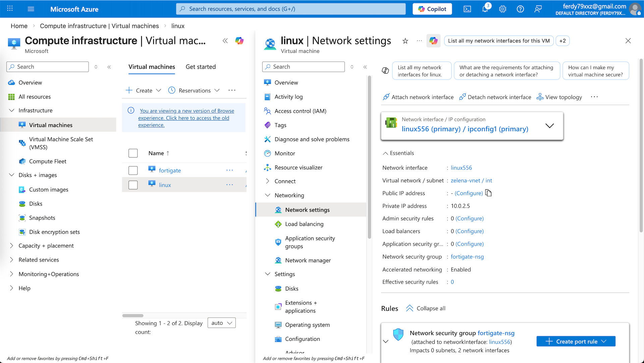Click the Create port rule button
Viewport: 644px width, 363px height.
click(576, 342)
